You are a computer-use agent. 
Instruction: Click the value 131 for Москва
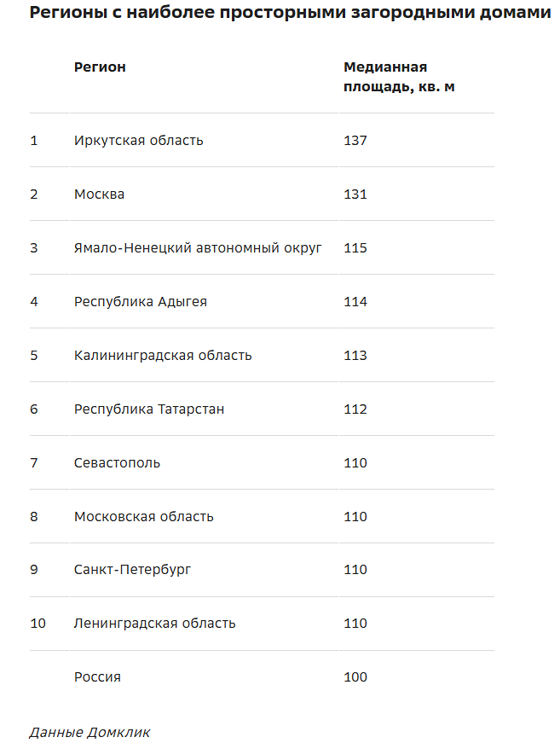tap(355, 194)
